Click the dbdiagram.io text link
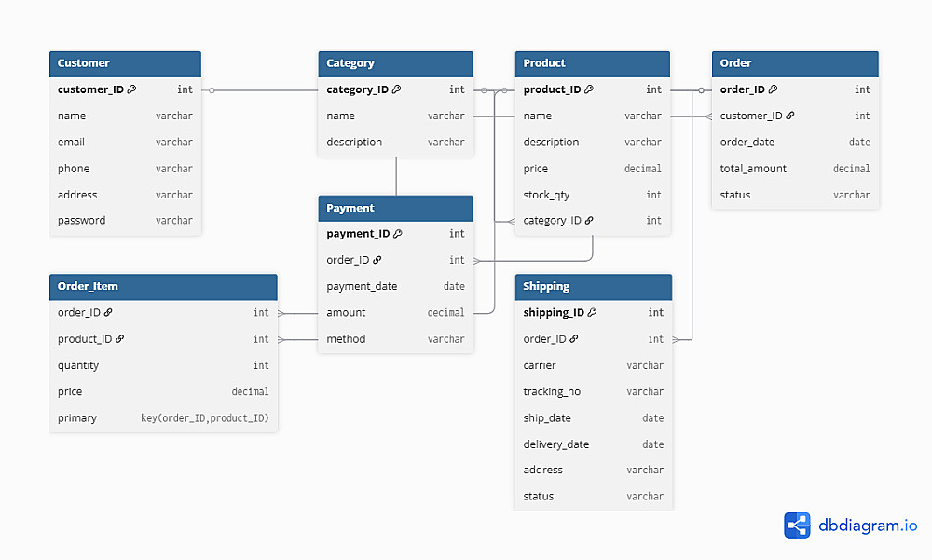This screenshot has width=932, height=560. [x=868, y=526]
